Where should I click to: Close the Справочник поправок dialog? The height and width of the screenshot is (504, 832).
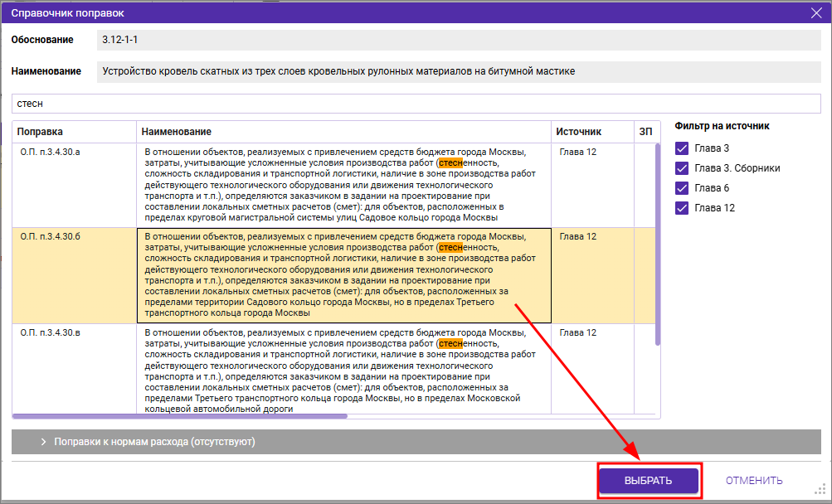[x=815, y=11]
